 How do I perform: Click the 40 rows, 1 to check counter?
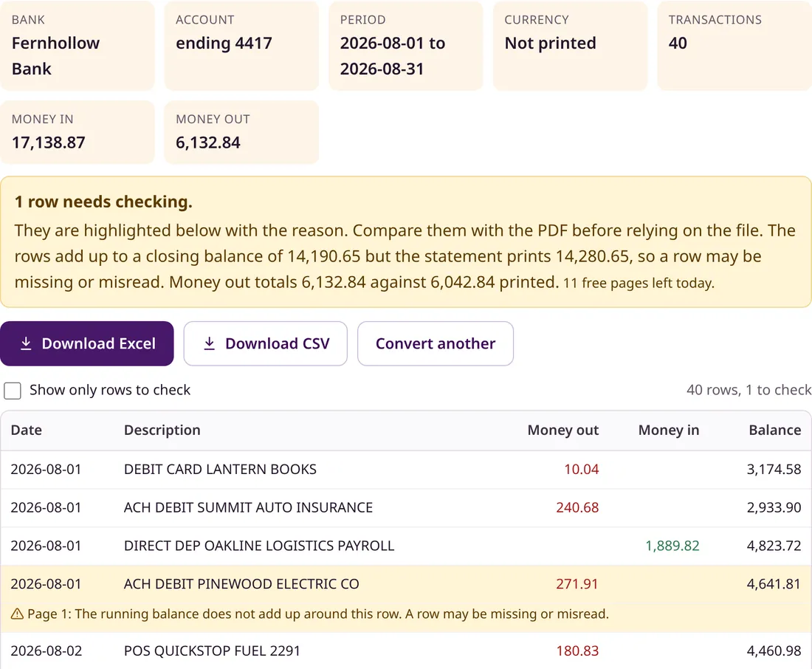point(749,390)
